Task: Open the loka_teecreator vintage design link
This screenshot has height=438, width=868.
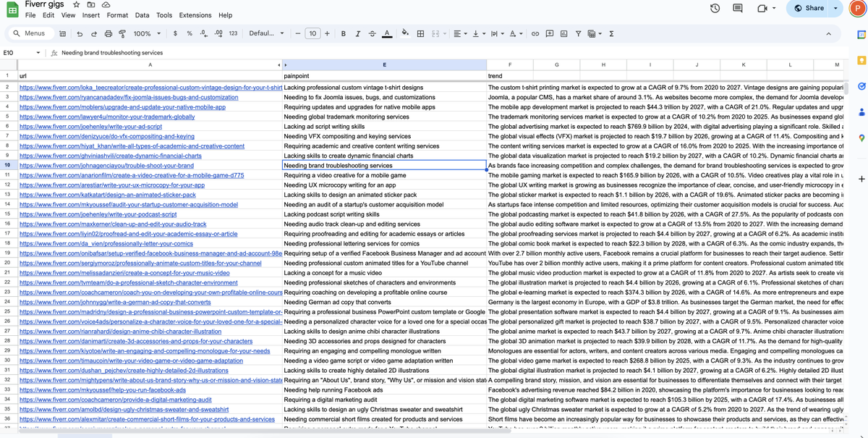Action: pos(150,88)
